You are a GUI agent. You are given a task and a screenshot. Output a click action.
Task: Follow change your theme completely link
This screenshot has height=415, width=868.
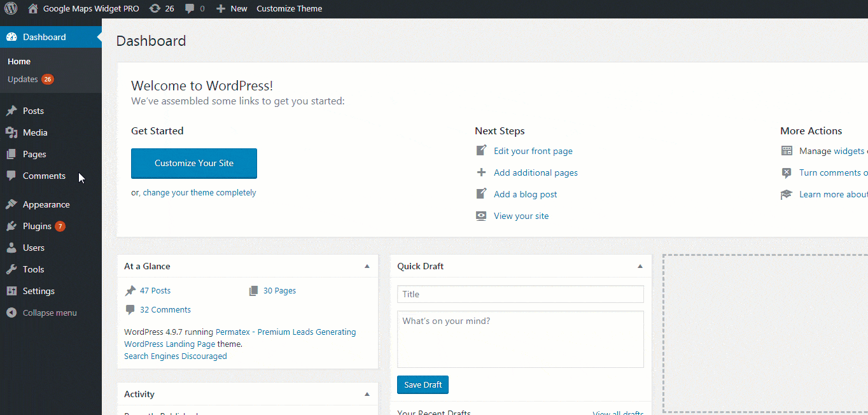point(199,192)
